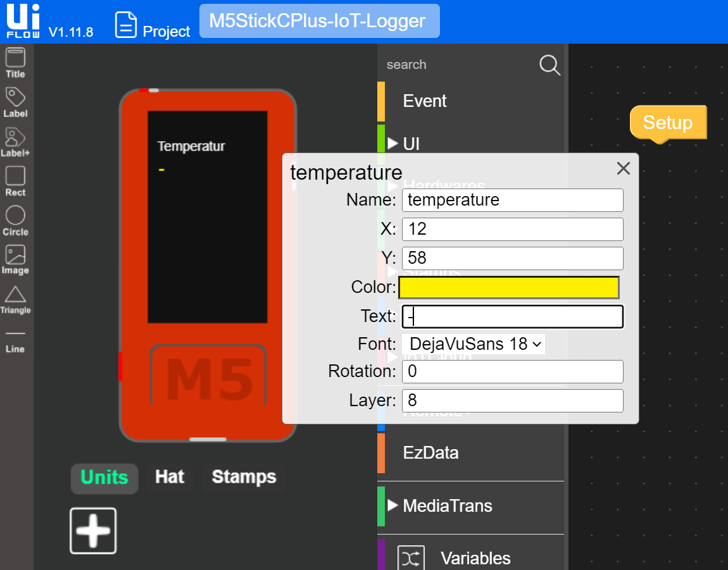Select the Label+ element tool
This screenshot has width=728, height=570.
click(15, 142)
